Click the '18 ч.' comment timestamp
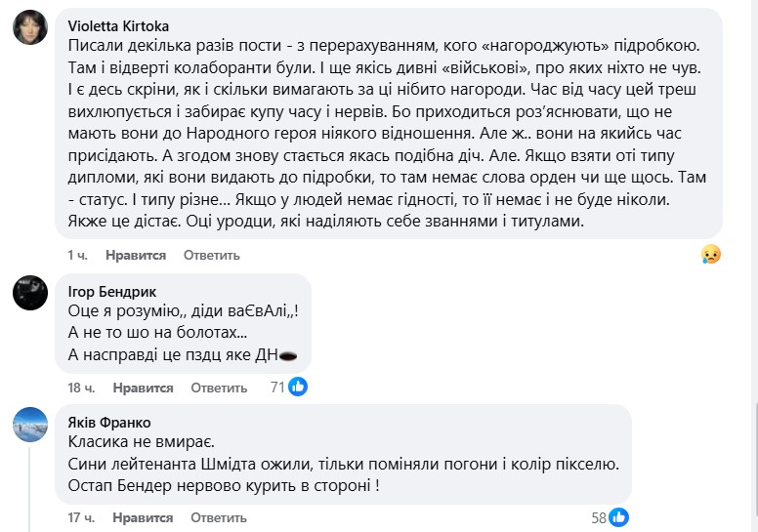This screenshot has width=758, height=532. tap(78, 388)
